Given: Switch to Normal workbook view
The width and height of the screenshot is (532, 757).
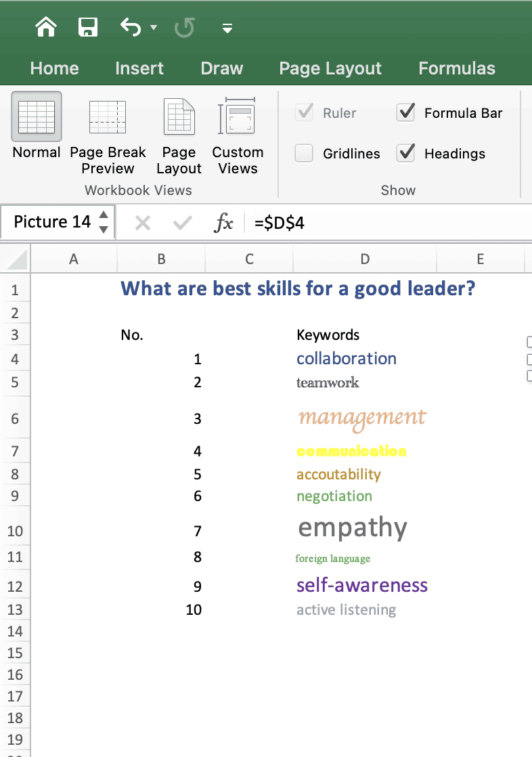Looking at the screenshot, I should 37,127.
